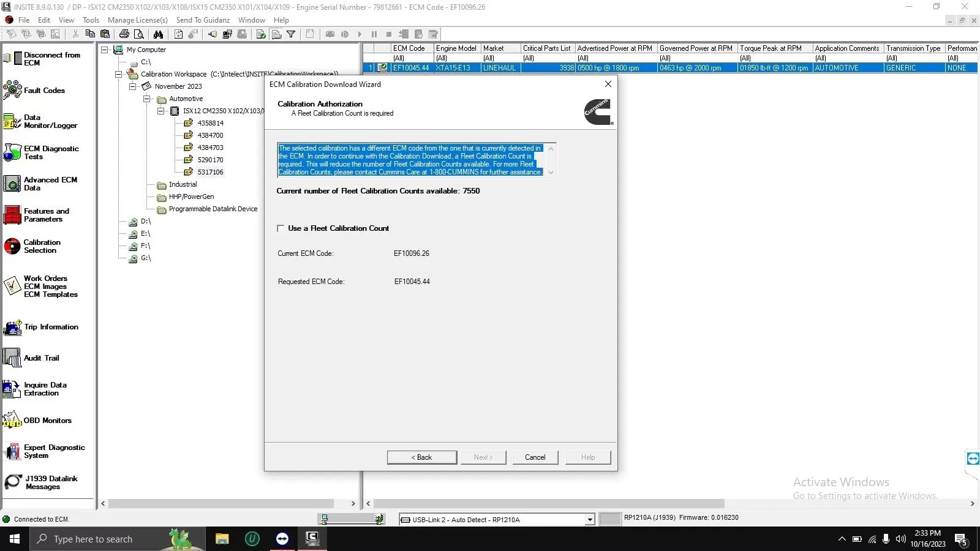Click the Critical Parts List column header
The image size is (980, 551).
pyautogui.click(x=548, y=48)
